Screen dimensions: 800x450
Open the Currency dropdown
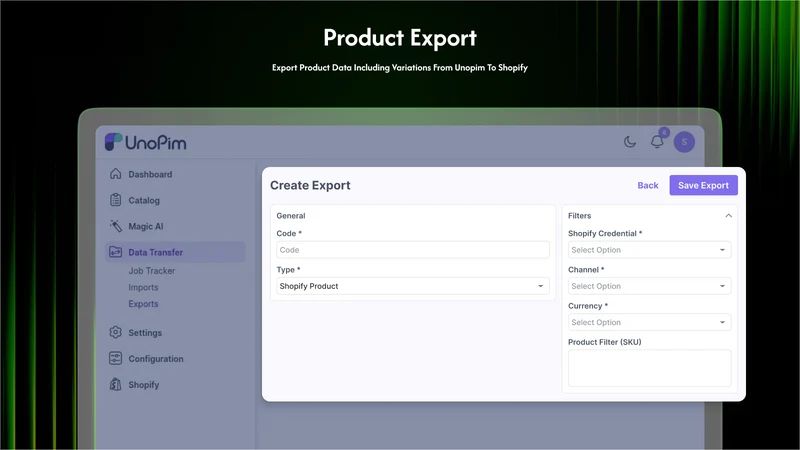pyautogui.click(x=649, y=322)
